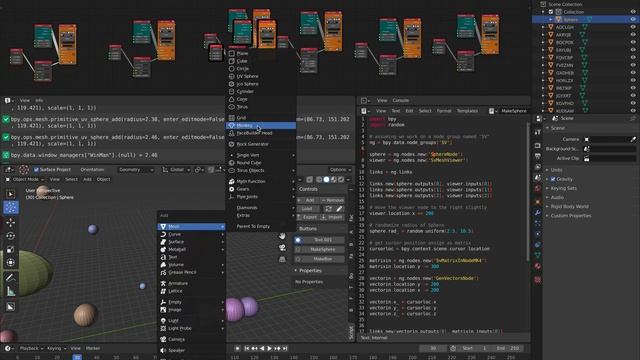Click the Add button in Controls panel
This screenshot has height=360, width=640.
click(x=307, y=200)
